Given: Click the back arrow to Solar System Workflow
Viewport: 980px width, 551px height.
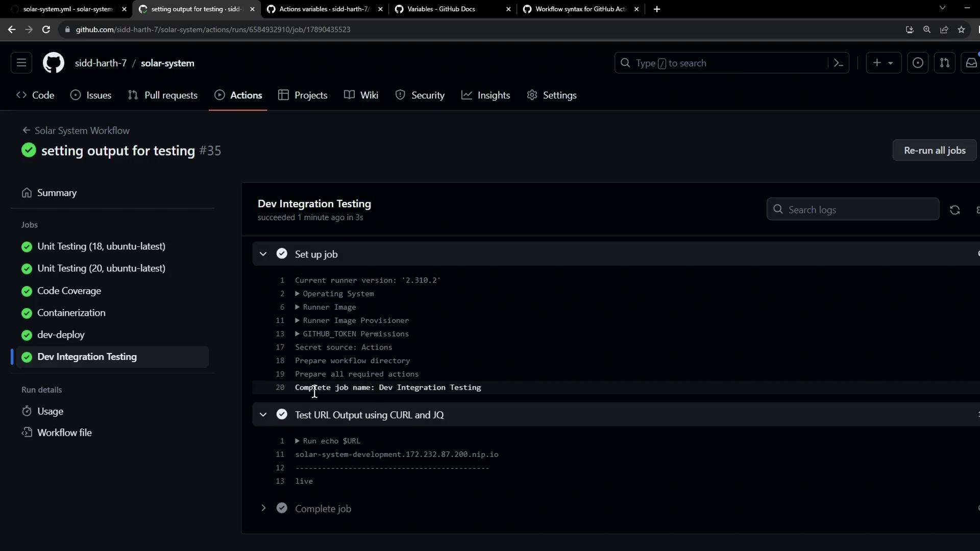Looking at the screenshot, I should pyautogui.click(x=26, y=131).
